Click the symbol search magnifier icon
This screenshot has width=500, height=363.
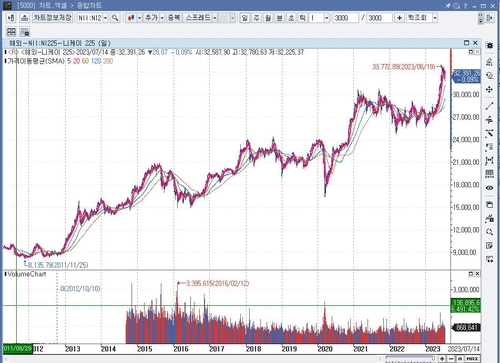pos(115,18)
